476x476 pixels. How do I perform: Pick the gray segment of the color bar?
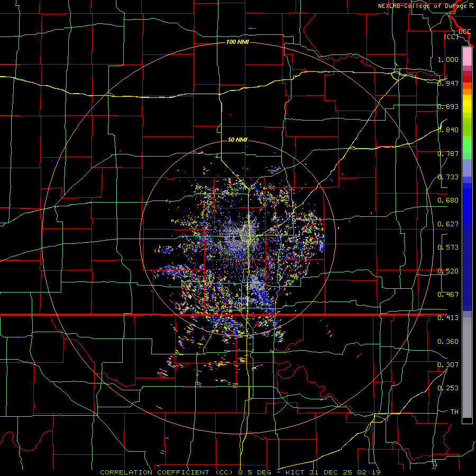tap(467, 368)
